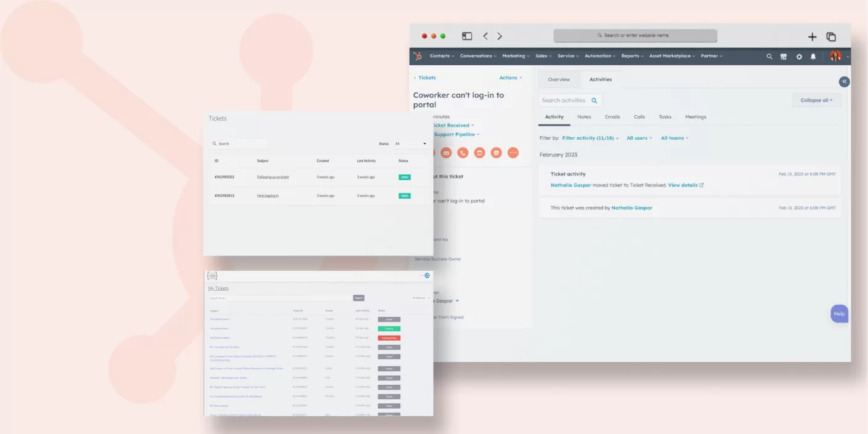Select the Activities tab
The width and height of the screenshot is (868, 434).
601,79
